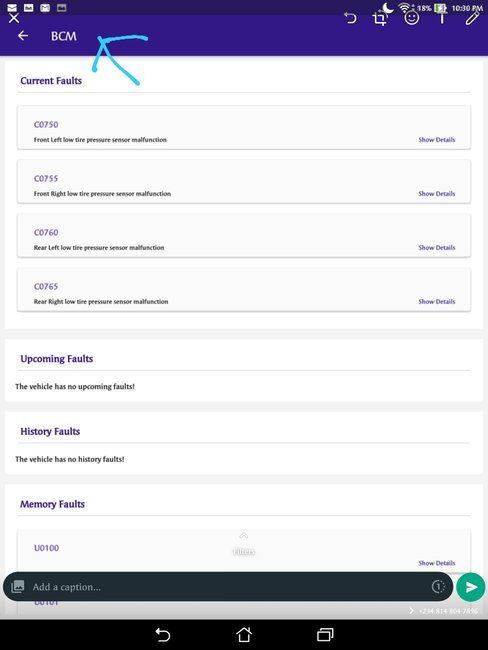Select the pencil draw tool

pyautogui.click(x=472, y=18)
